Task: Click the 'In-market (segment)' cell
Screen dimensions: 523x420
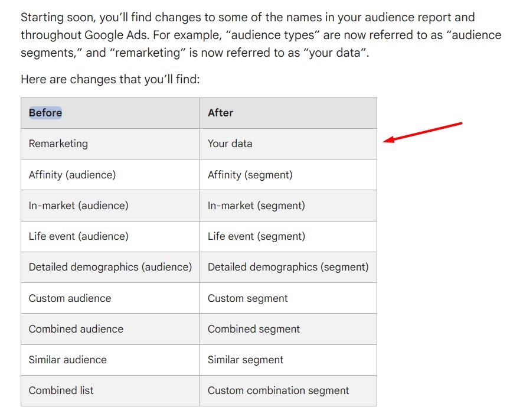Action: point(288,206)
